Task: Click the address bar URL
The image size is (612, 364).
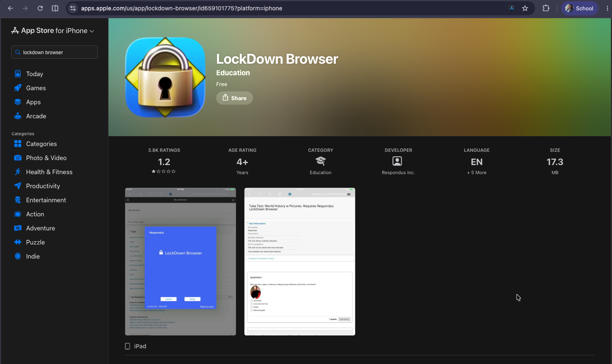Action: pos(181,8)
